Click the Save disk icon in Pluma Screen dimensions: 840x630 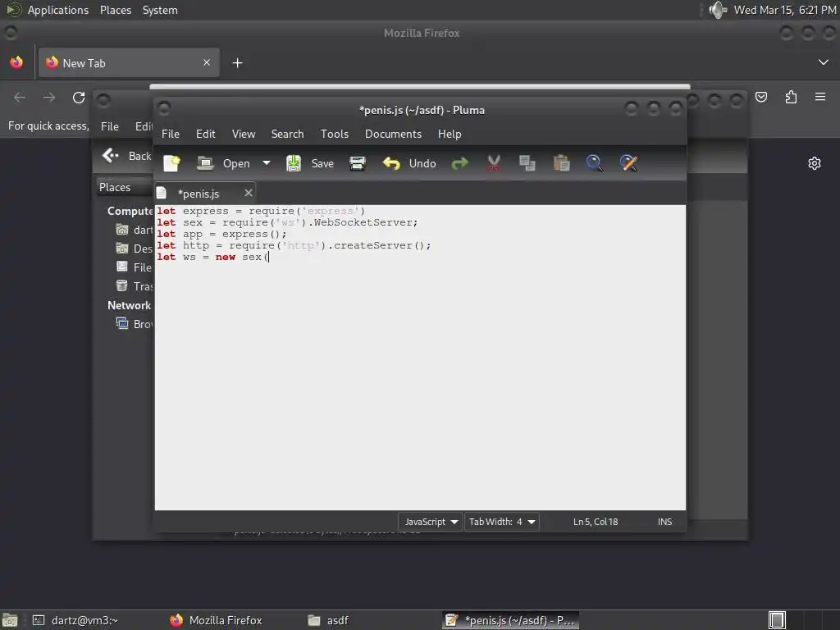(x=294, y=163)
